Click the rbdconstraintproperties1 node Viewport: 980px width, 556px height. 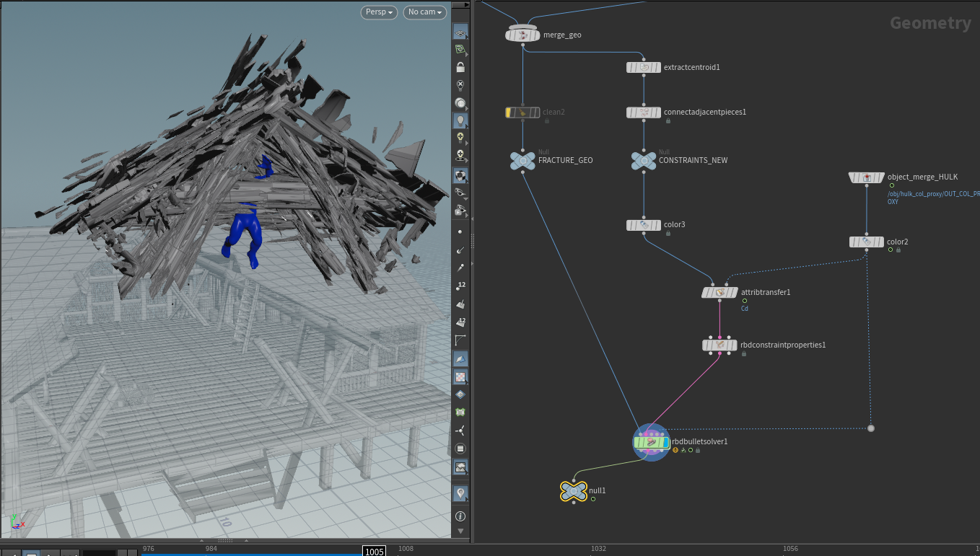(x=719, y=345)
